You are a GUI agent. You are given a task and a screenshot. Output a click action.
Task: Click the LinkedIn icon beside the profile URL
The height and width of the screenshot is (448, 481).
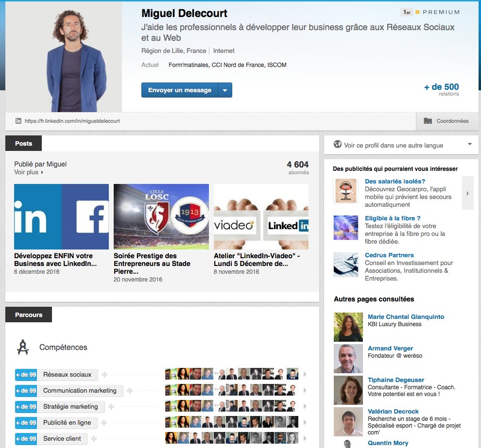coord(18,121)
